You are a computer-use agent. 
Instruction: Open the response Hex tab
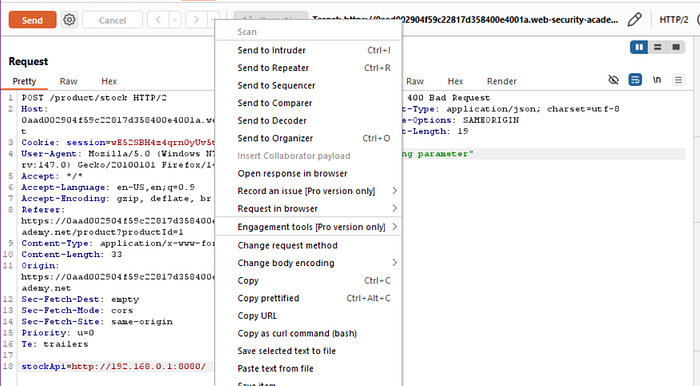click(455, 81)
